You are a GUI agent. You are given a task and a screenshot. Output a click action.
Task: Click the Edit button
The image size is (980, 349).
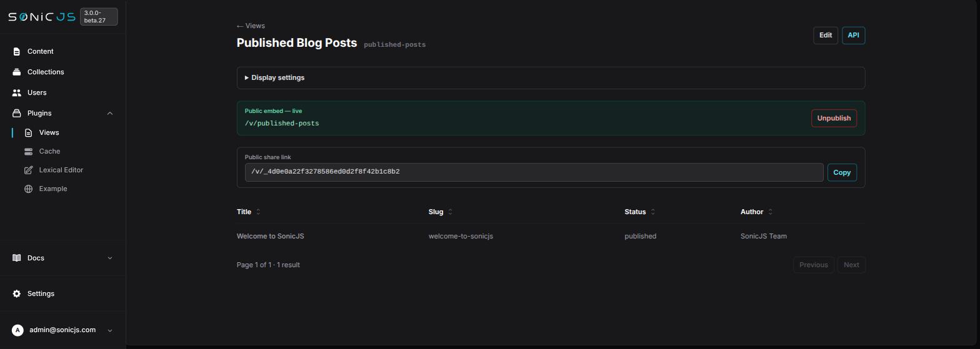826,36
